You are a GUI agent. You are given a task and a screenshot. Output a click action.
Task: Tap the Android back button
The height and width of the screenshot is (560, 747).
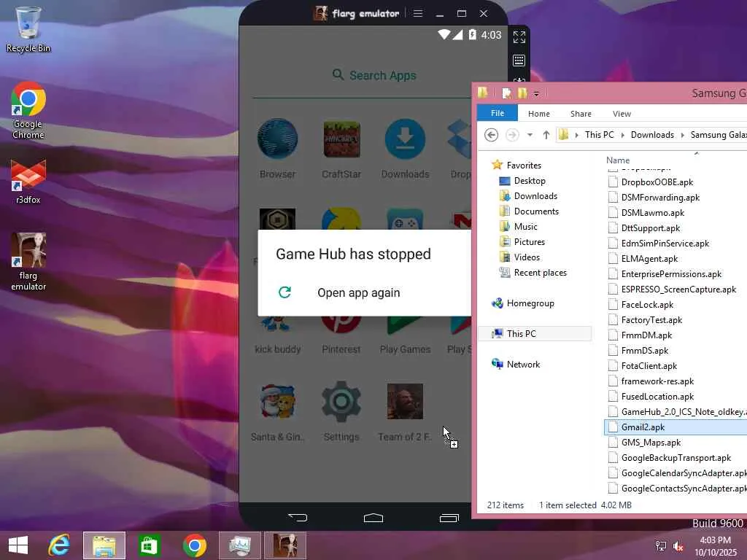[x=298, y=517]
